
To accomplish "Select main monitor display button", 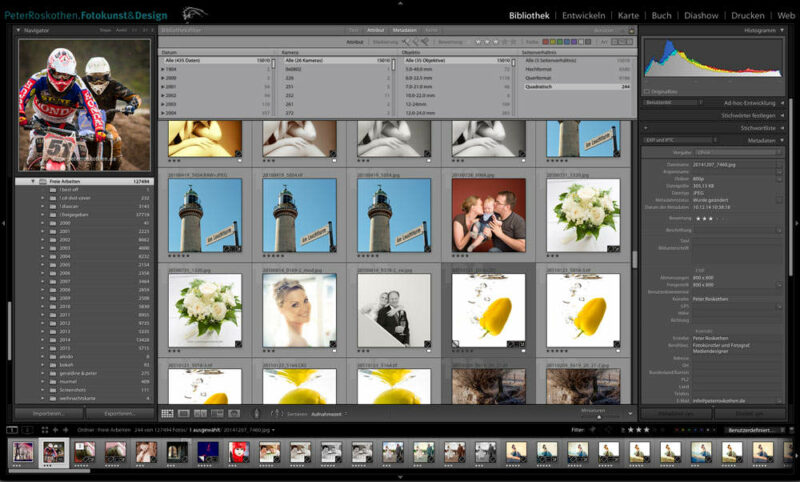I will (x=12, y=430).
